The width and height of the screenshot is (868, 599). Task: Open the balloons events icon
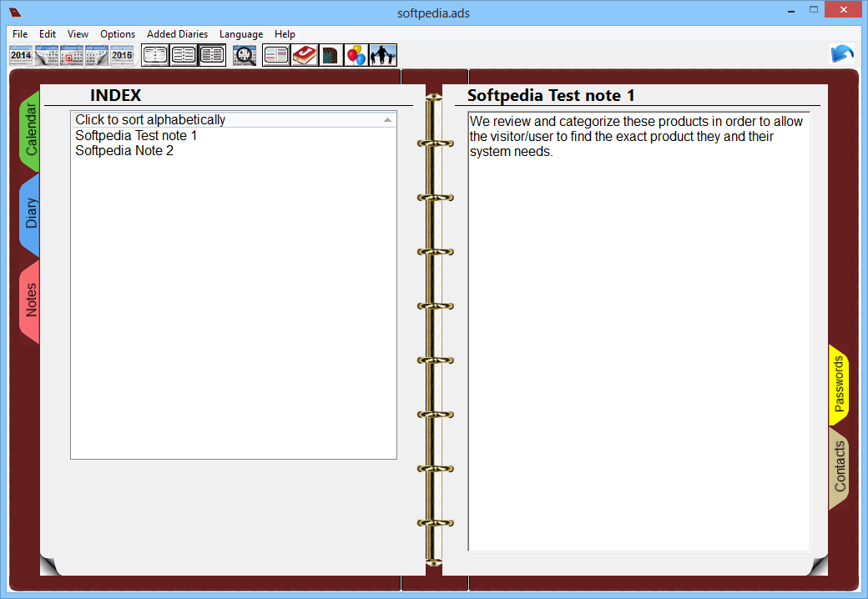(x=356, y=55)
